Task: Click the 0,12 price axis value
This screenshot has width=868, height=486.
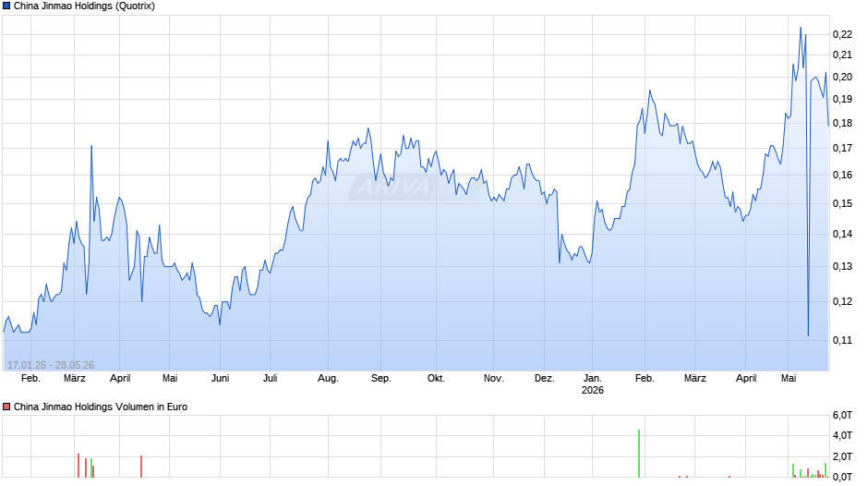Action: click(x=842, y=301)
